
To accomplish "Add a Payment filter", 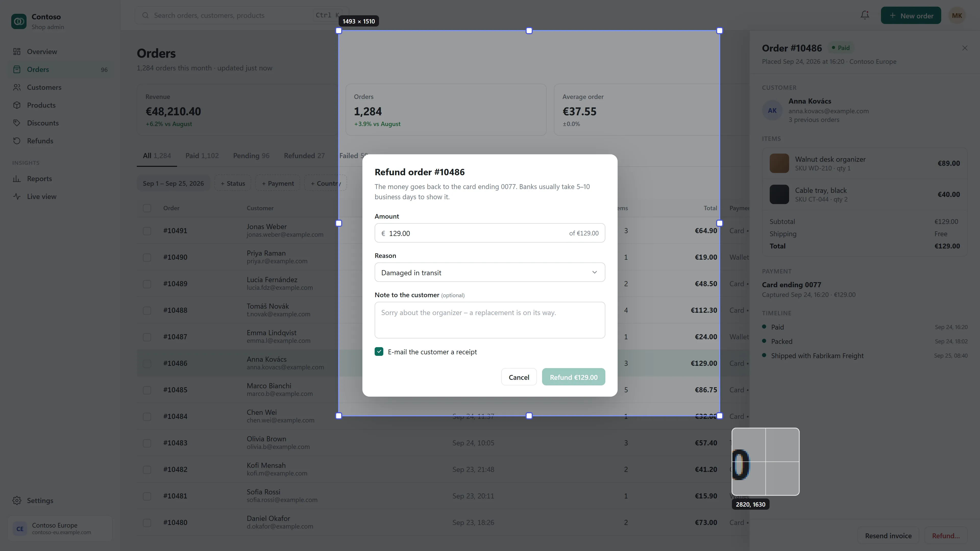I will [278, 183].
